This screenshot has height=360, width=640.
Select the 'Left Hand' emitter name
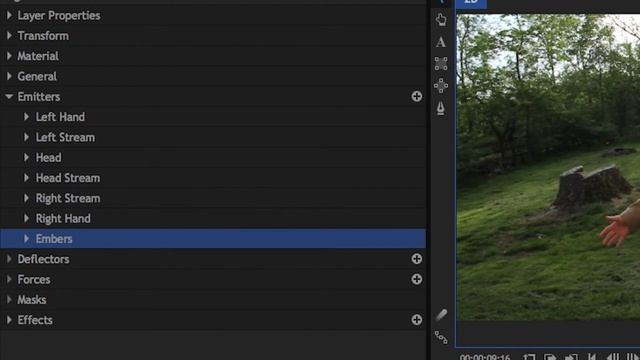pos(60,117)
